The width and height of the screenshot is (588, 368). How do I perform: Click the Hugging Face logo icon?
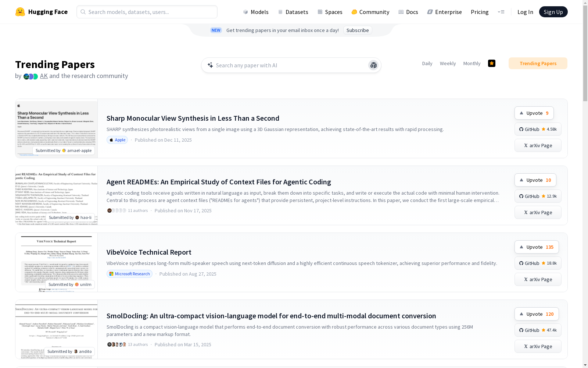(x=20, y=12)
